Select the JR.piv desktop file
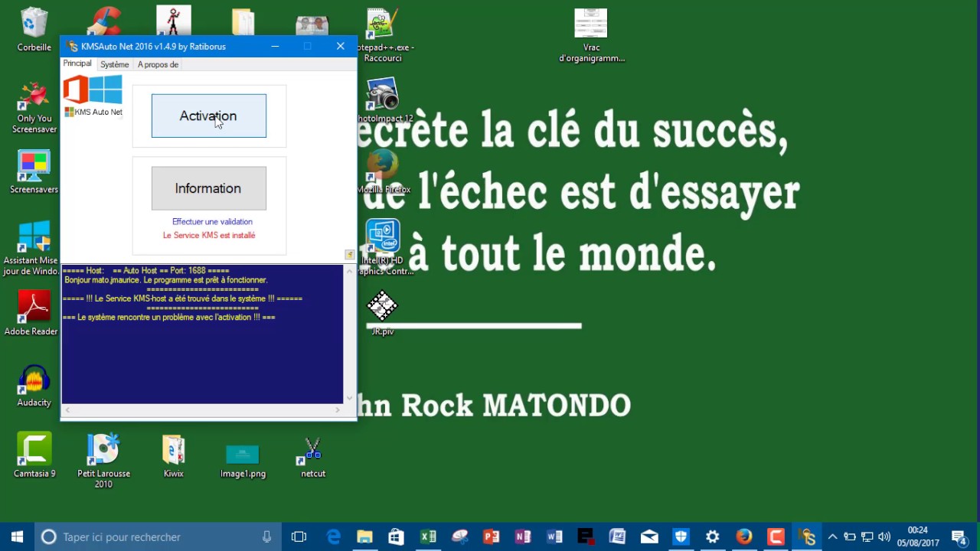The height and width of the screenshot is (551, 980). click(382, 312)
